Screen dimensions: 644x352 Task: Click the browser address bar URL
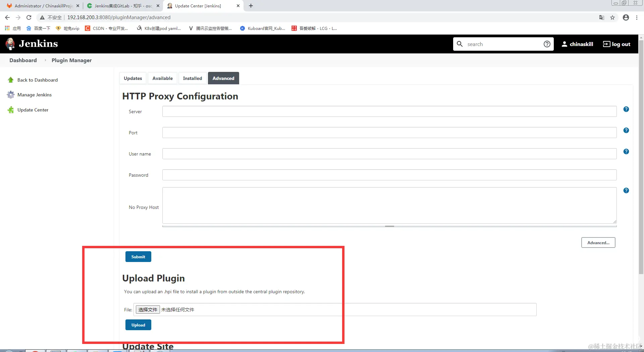point(119,17)
